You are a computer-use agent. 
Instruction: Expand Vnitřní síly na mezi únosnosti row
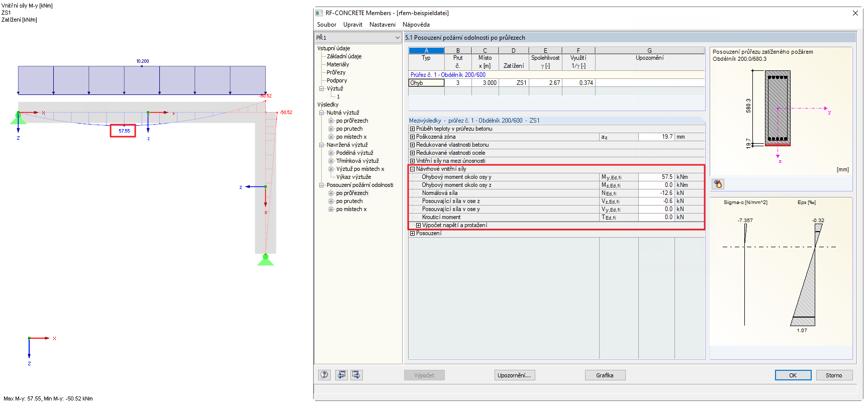[412, 161]
